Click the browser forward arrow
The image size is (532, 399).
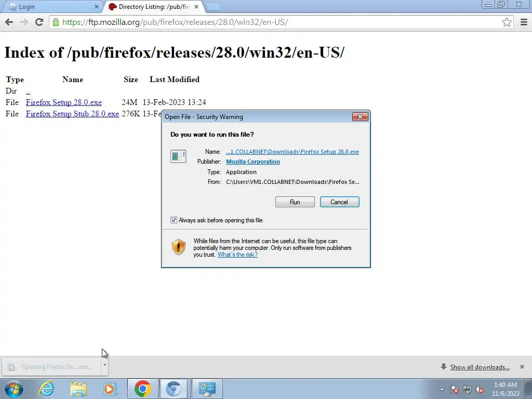[x=24, y=22]
